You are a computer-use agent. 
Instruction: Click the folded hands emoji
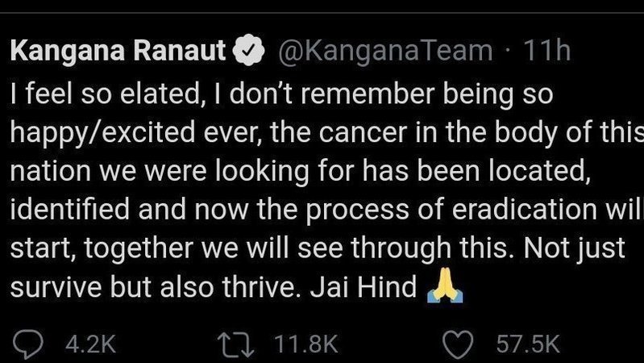[x=445, y=285]
